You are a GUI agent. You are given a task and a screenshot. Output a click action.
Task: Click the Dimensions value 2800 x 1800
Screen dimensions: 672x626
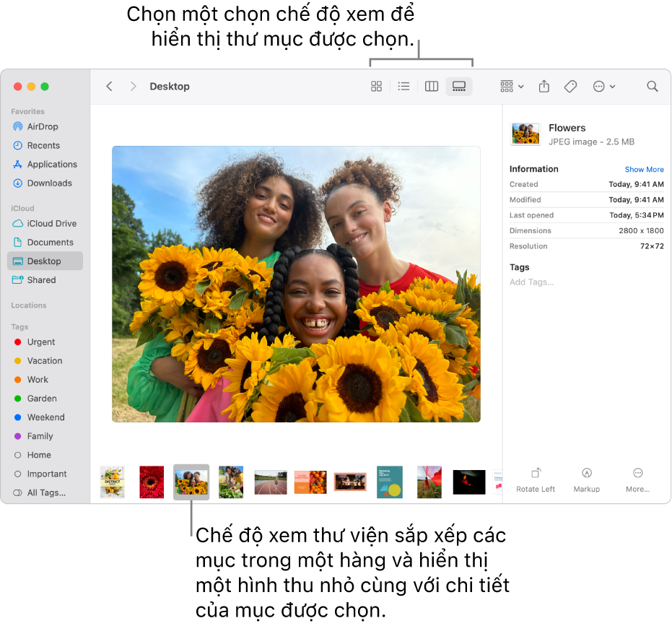click(x=641, y=230)
